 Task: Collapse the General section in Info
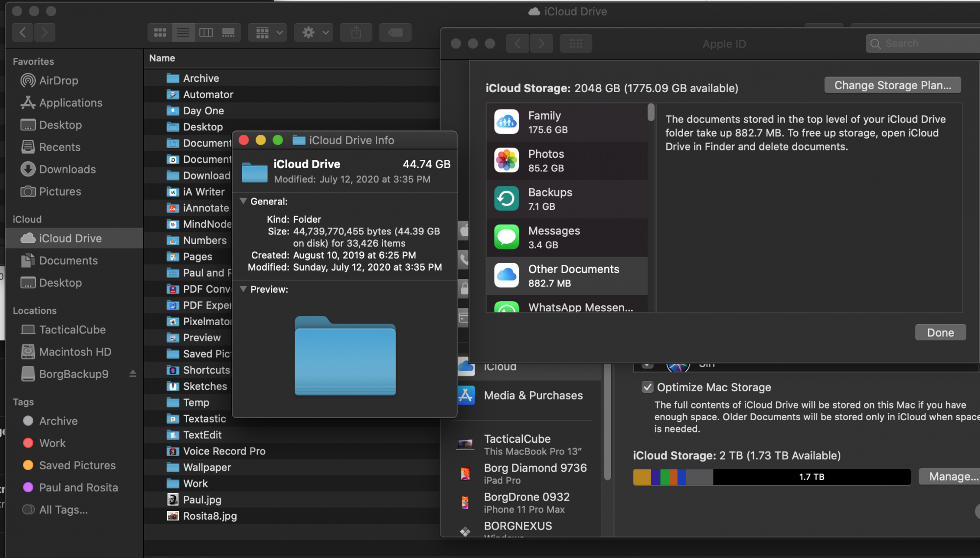243,201
